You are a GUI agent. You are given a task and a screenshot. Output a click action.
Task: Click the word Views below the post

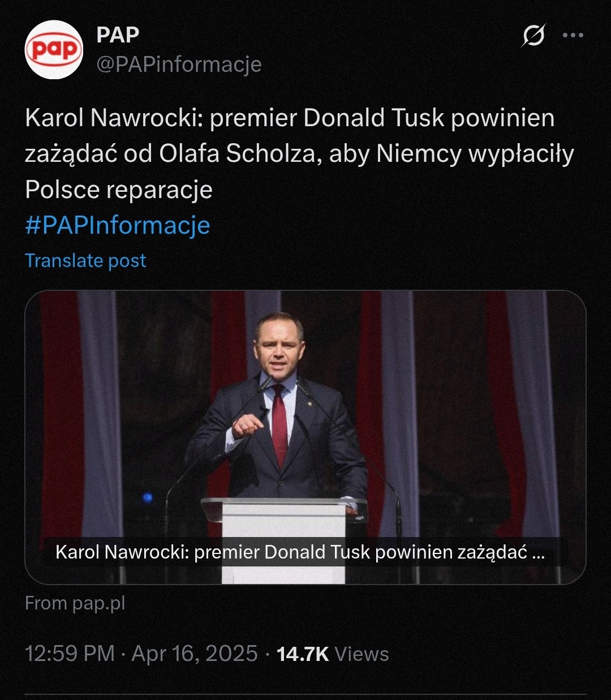coord(362,654)
